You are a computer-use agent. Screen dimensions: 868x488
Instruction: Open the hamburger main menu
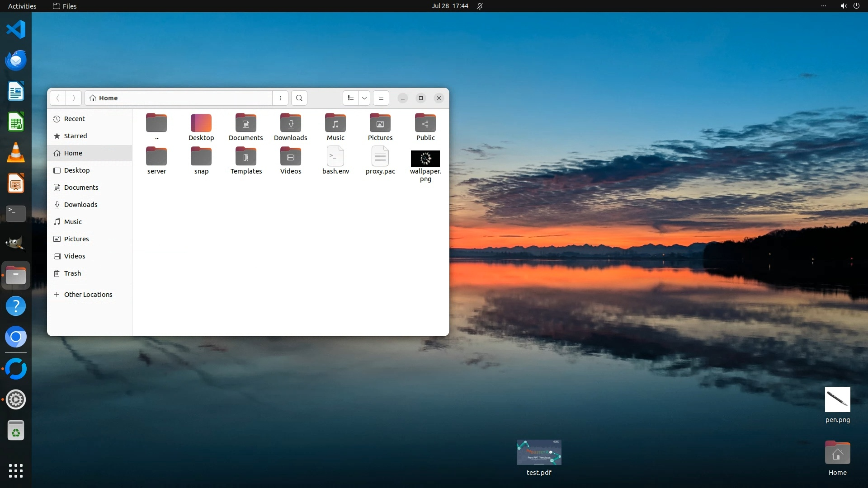point(381,98)
